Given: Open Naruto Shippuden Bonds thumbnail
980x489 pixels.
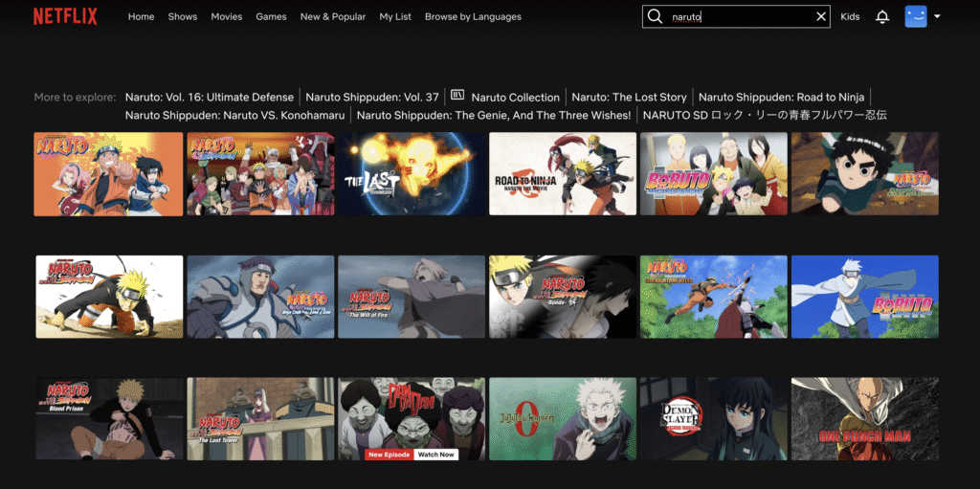Looking at the screenshot, I should [x=563, y=297].
